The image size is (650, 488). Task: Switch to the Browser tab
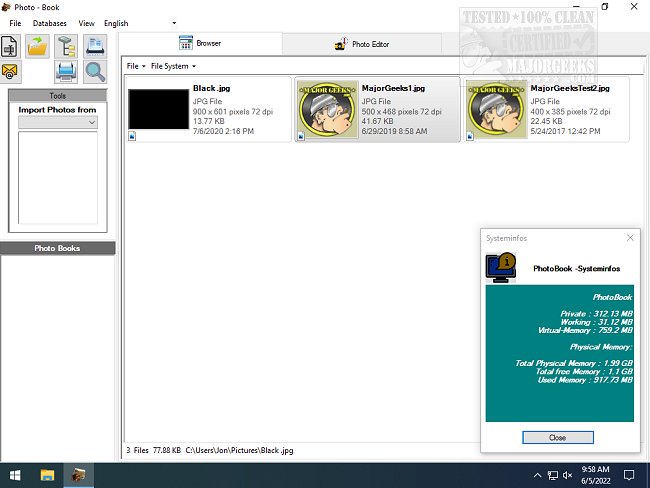coord(200,43)
